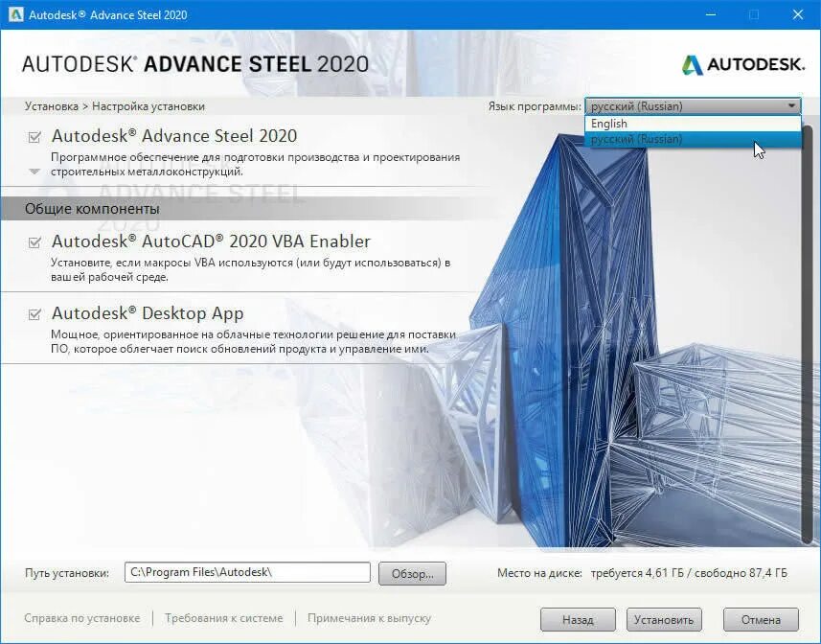Click the vertical scrollbar of the component list
This screenshot has width=821, height=644.
click(x=807, y=335)
